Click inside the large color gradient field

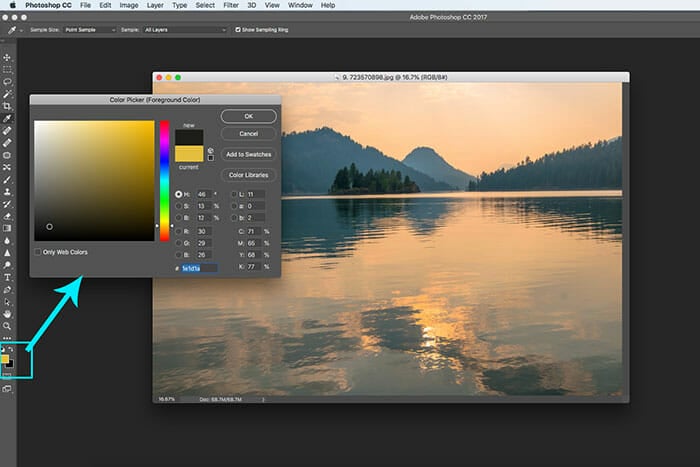(94, 181)
